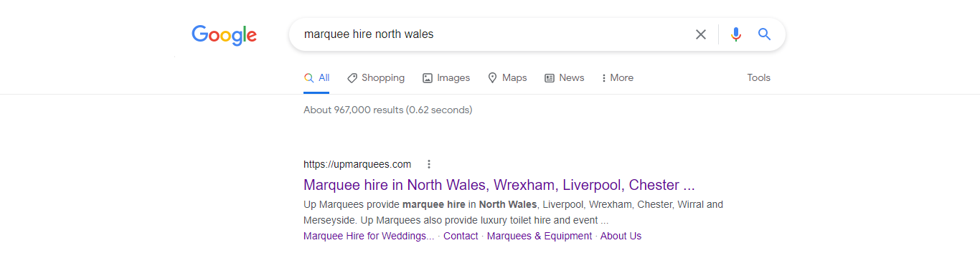The height and width of the screenshot is (258, 980).
Task: Open the Marquees & Equipment sitelink
Action: point(540,236)
